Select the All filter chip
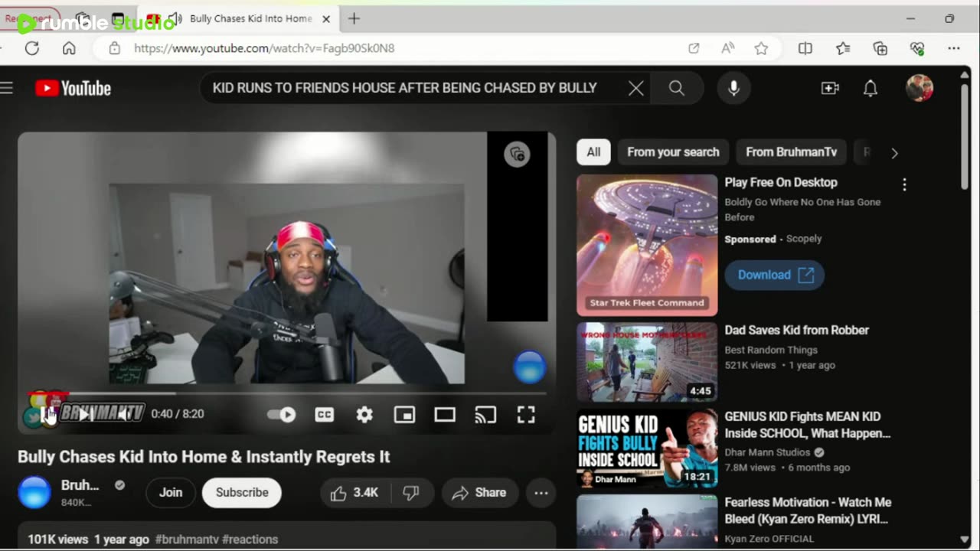 point(593,152)
